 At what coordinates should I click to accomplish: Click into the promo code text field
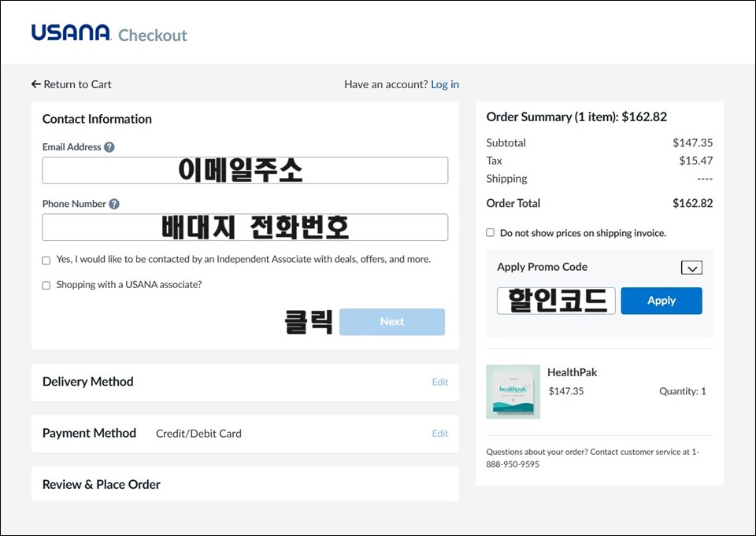(556, 301)
